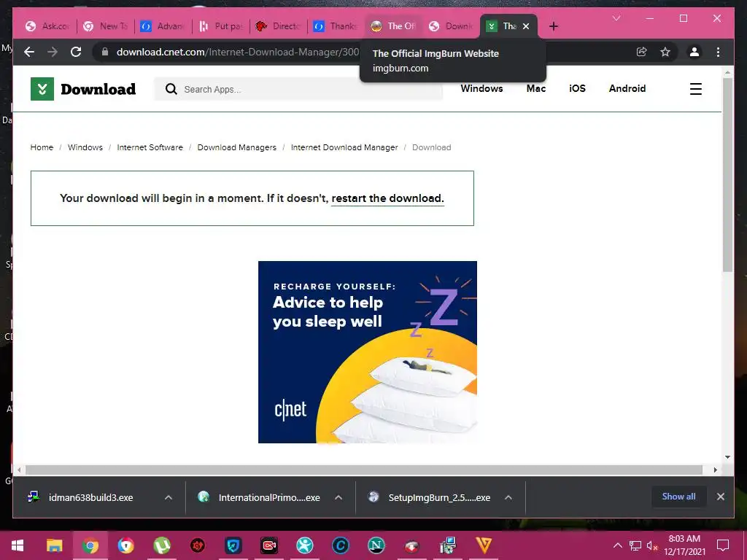
Task: Select Windows platform in site nav
Action: coord(481,88)
